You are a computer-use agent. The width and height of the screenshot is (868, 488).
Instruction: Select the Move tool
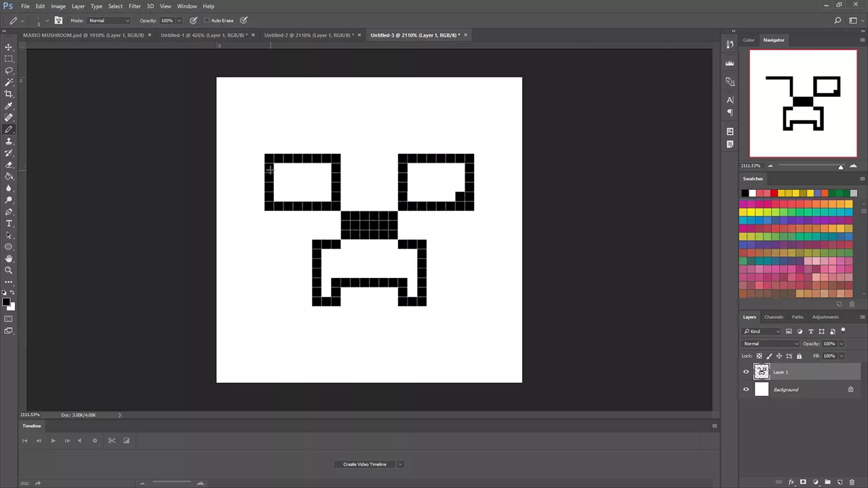pos(9,47)
